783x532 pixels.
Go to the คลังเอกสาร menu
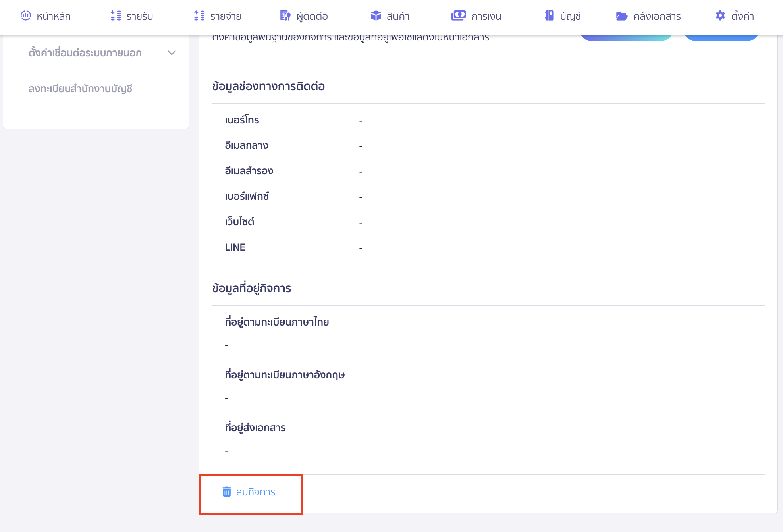pos(657,16)
